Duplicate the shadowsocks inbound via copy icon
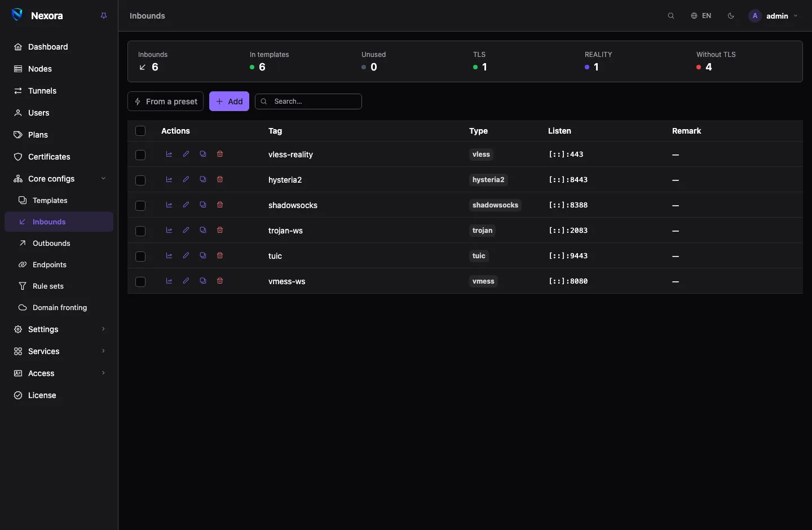Viewport: 812px width, 530px height. tap(203, 205)
